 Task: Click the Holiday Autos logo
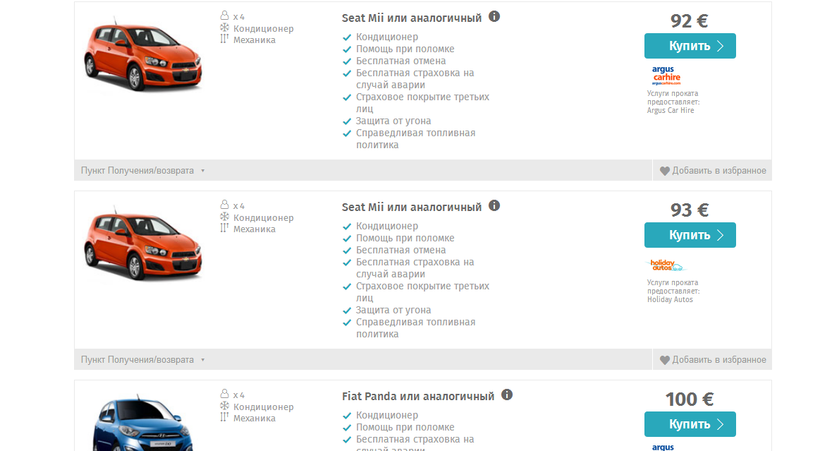pyautogui.click(x=666, y=265)
